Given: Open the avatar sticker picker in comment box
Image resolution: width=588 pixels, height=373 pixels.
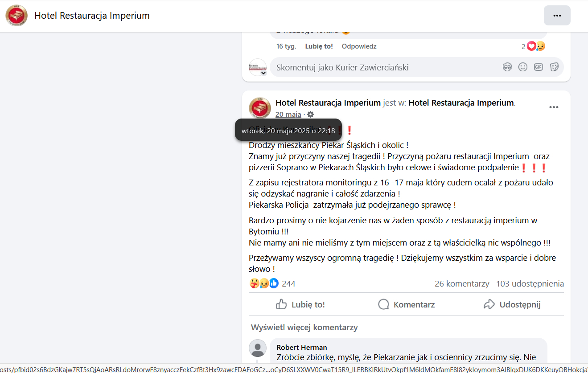Looking at the screenshot, I should pyautogui.click(x=507, y=67).
